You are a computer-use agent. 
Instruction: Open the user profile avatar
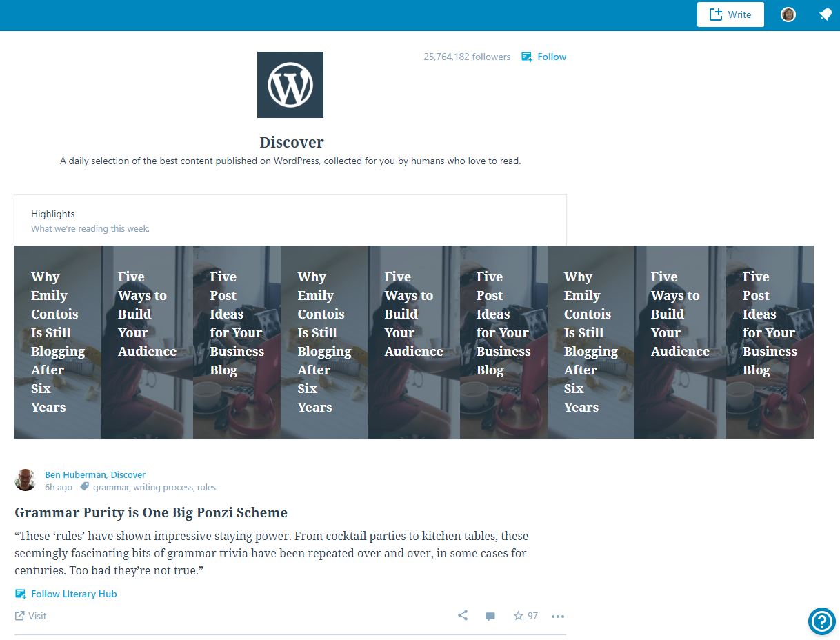(x=788, y=14)
